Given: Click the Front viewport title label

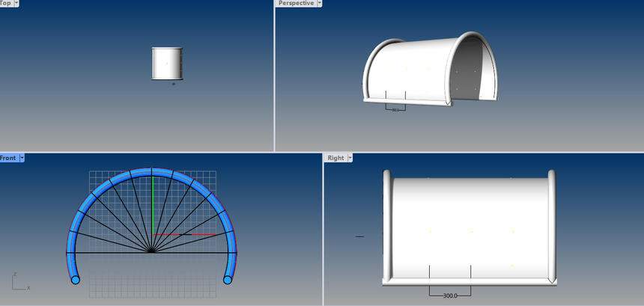Looking at the screenshot, I should 9,158.
